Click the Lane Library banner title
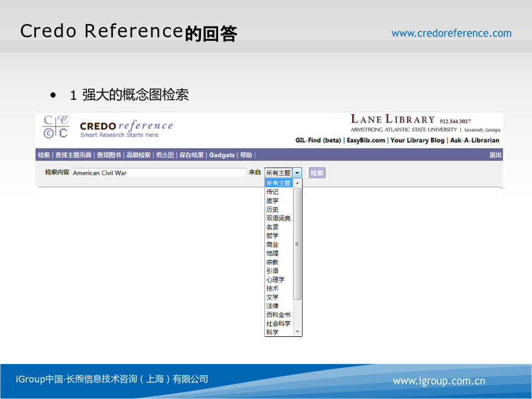This screenshot has width=532, height=399. (392, 119)
